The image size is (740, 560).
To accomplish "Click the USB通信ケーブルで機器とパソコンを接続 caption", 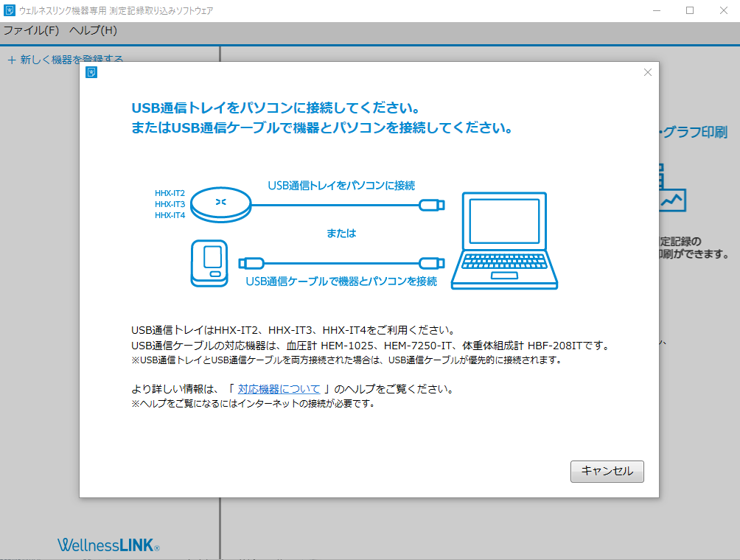I will [341, 281].
